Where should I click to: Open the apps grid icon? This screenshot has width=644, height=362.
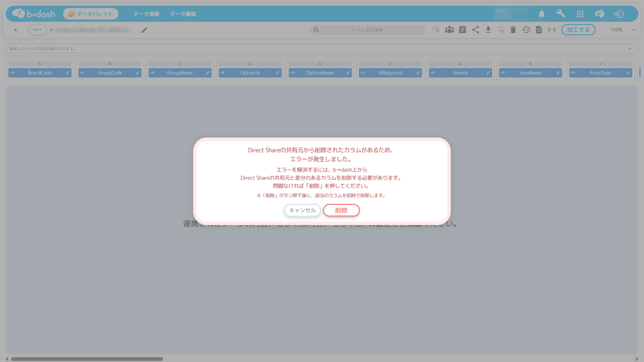pos(580,14)
